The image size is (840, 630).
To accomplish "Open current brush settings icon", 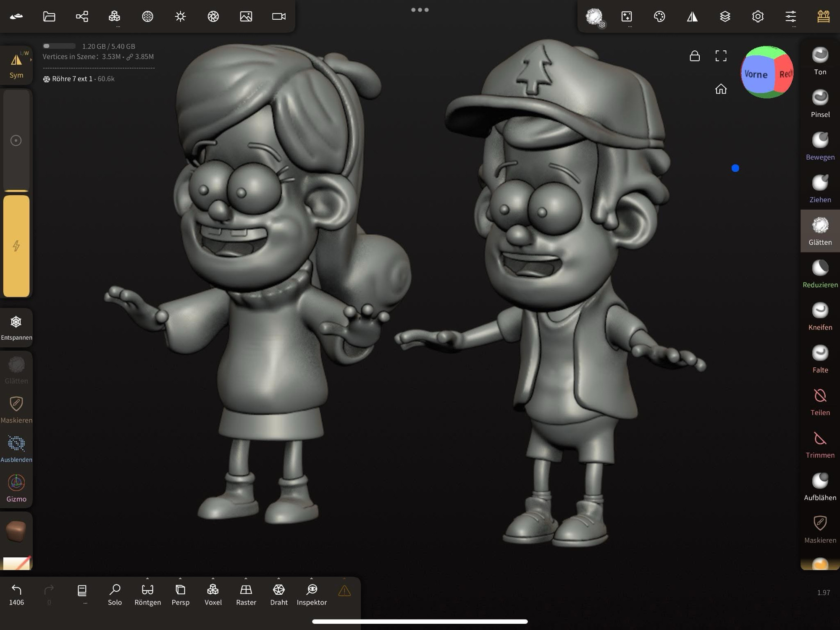I will pyautogui.click(x=594, y=17).
